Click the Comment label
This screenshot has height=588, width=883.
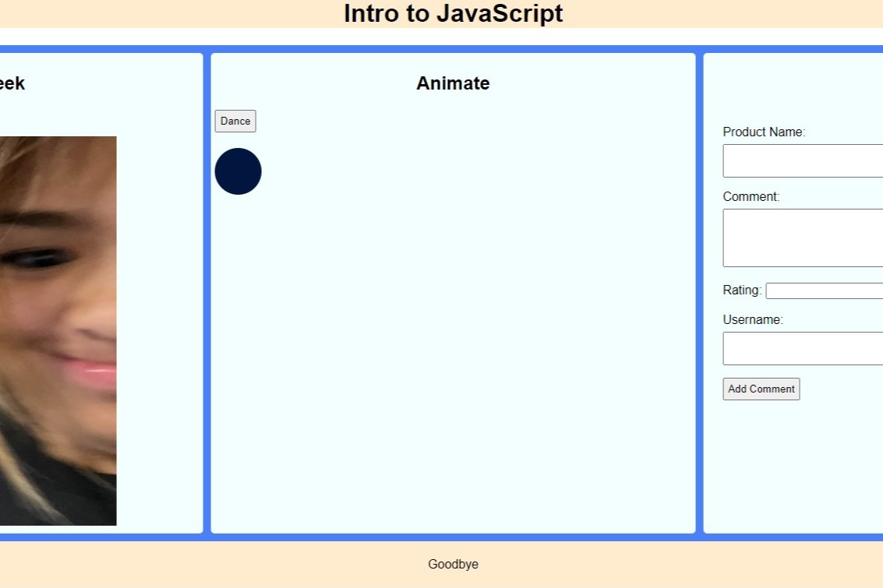(x=751, y=196)
